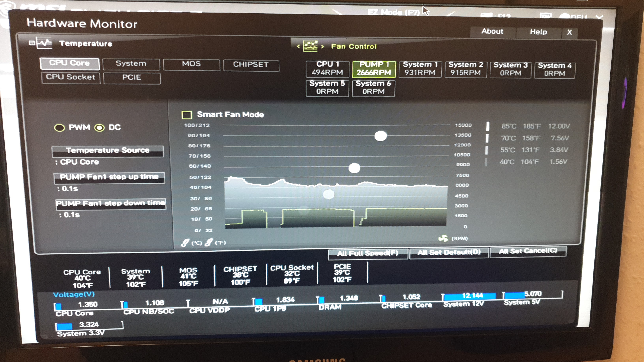Enable the Smart Fan Mode checkbox
The width and height of the screenshot is (644, 362).
187,115
